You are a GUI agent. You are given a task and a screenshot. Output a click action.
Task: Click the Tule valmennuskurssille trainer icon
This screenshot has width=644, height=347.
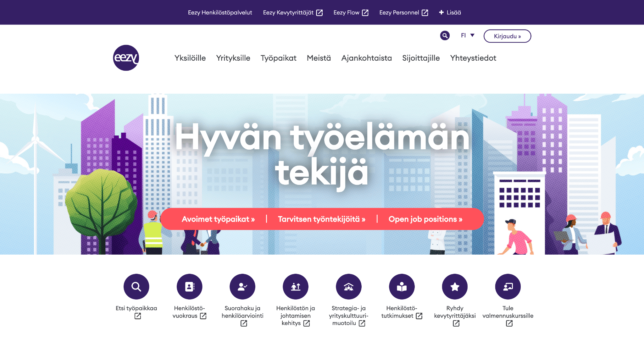(508, 287)
